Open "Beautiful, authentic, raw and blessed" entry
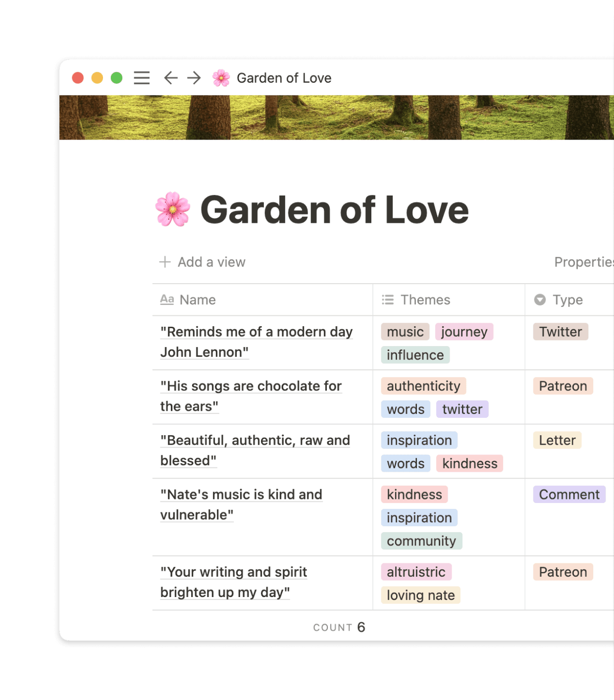Screen dimensions: 614x700 click(x=255, y=450)
